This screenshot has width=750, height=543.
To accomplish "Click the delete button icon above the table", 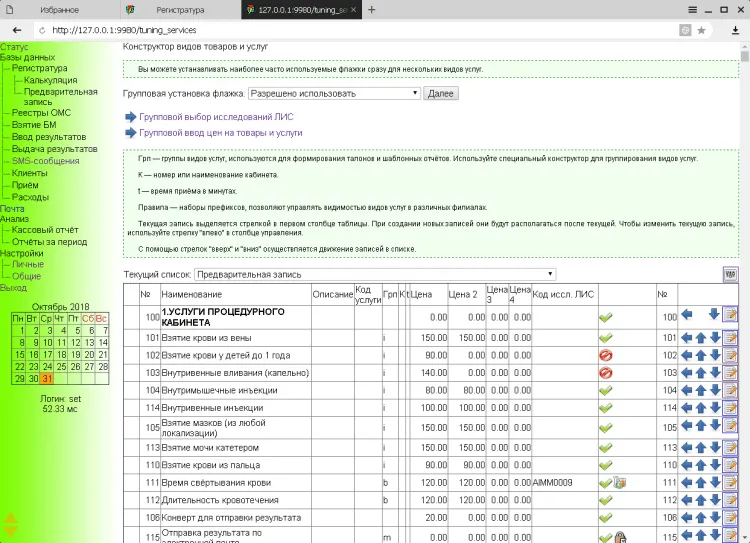I will click(730, 275).
